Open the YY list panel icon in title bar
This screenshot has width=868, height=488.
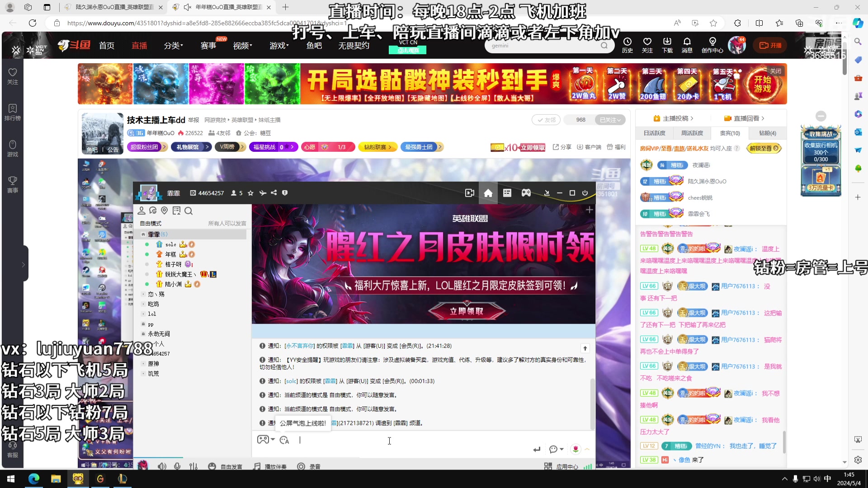[507, 193]
